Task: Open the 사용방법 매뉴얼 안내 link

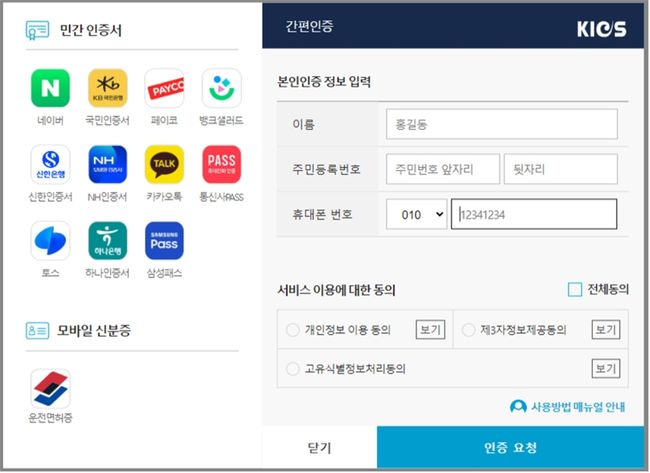Action: coord(567,407)
